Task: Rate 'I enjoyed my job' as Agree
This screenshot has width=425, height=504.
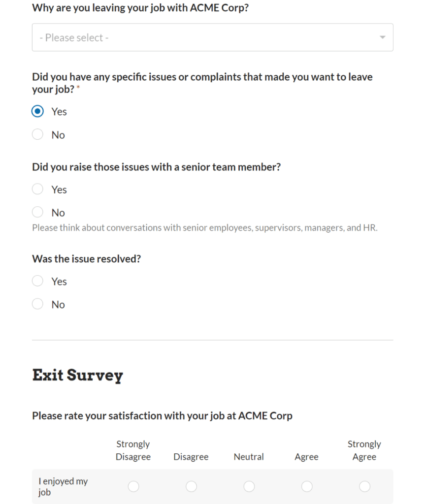Action: pyautogui.click(x=306, y=486)
